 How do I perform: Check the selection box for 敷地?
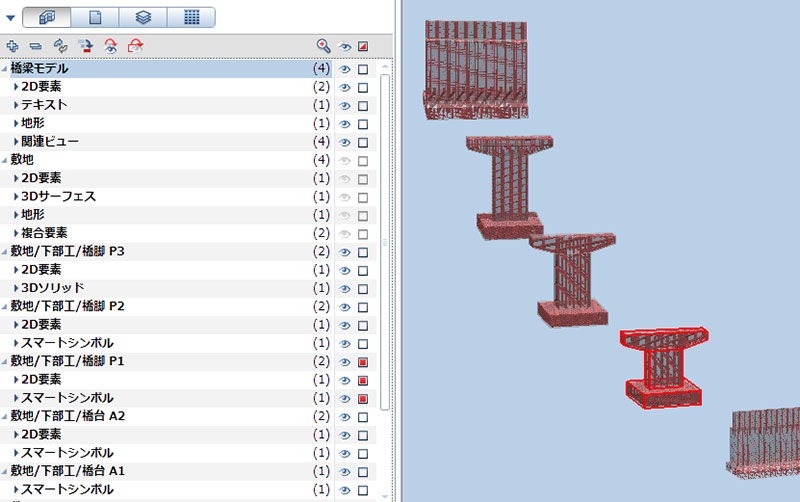click(363, 161)
